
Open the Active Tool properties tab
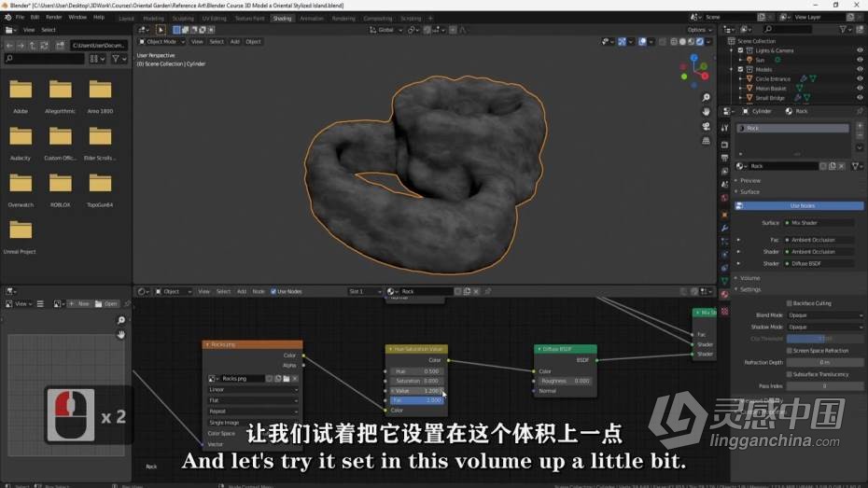pyautogui.click(x=724, y=128)
